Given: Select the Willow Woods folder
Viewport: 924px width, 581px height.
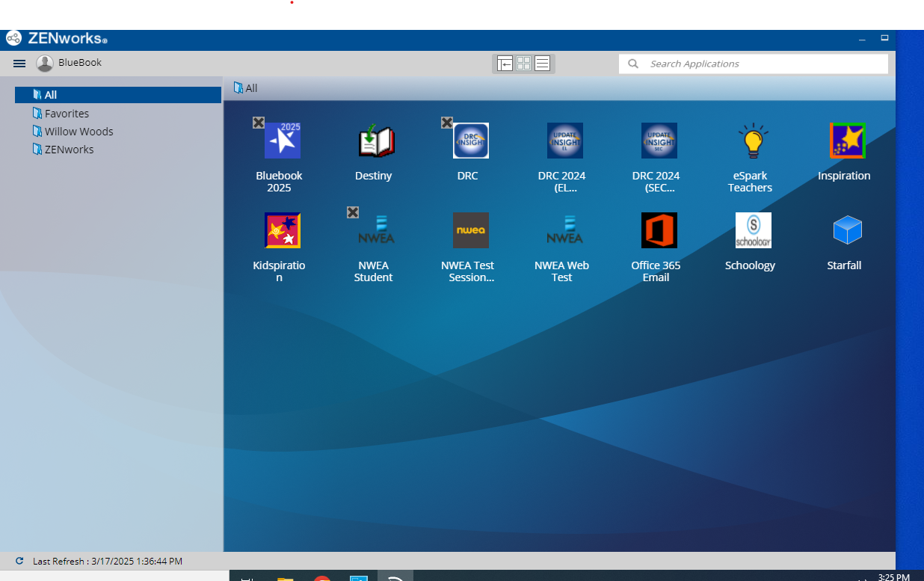Looking at the screenshot, I should coord(78,132).
